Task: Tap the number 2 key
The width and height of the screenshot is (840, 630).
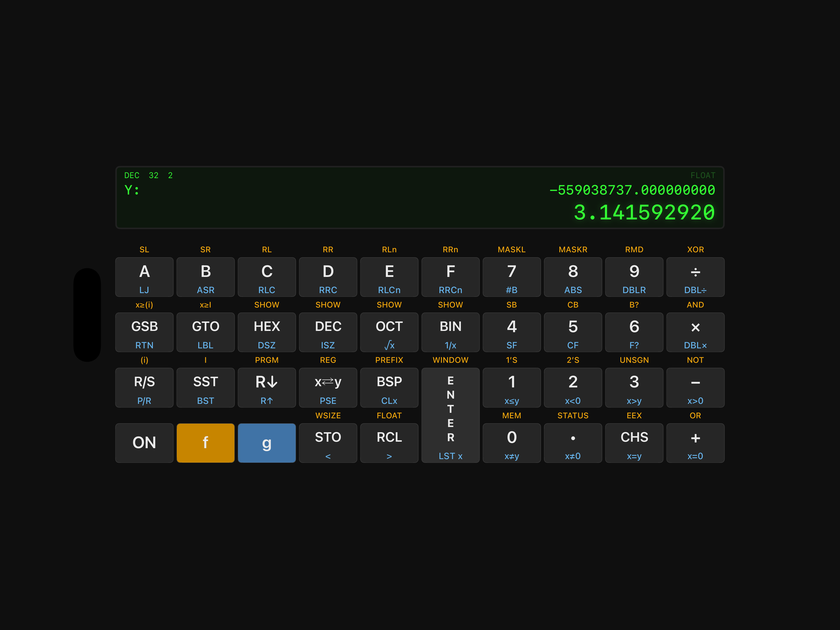Action: [x=573, y=388]
